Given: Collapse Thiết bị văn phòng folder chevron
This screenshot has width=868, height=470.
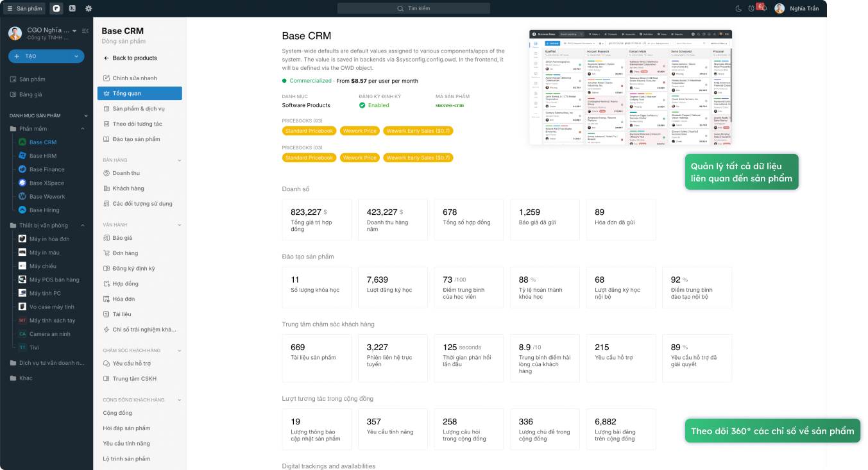Looking at the screenshot, I should pos(83,226).
